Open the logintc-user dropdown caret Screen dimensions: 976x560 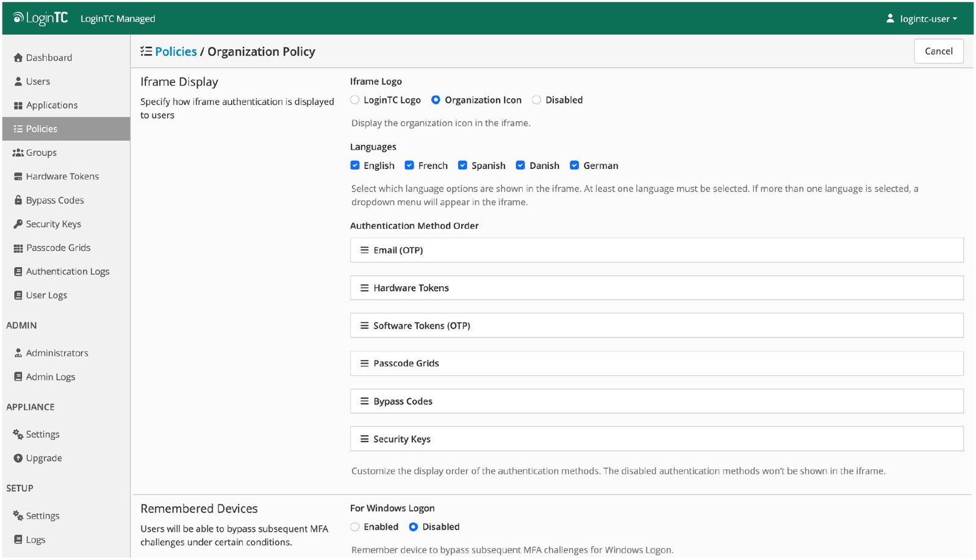tap(955, 19)
